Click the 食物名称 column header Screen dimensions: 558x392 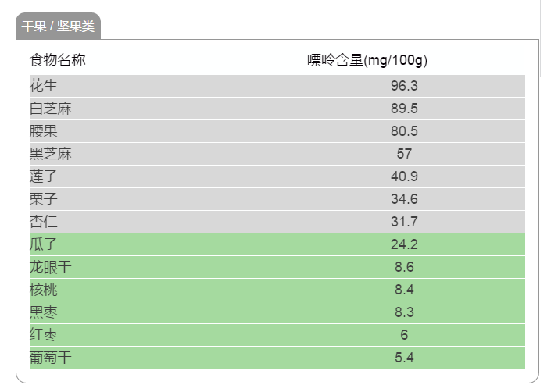pos(57,60)
